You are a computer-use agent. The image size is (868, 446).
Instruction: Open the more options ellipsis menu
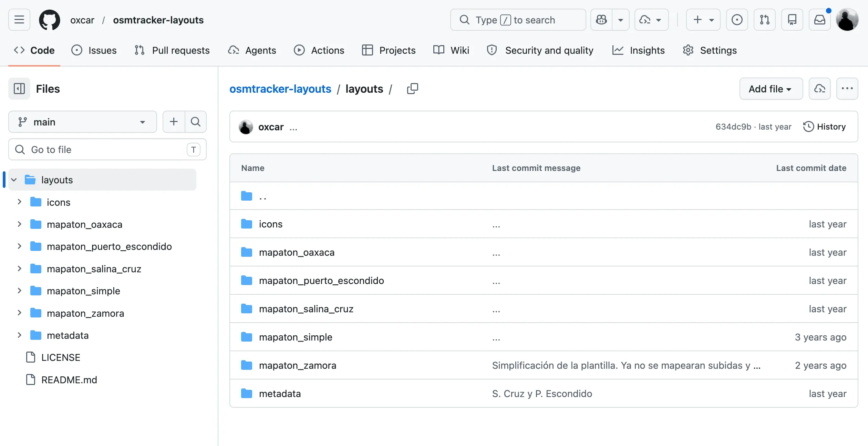click(847, 89)
